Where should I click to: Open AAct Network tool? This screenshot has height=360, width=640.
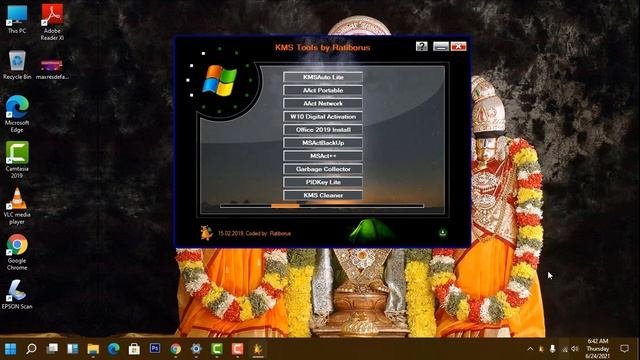pyautogui.click(x=323, y=103)
